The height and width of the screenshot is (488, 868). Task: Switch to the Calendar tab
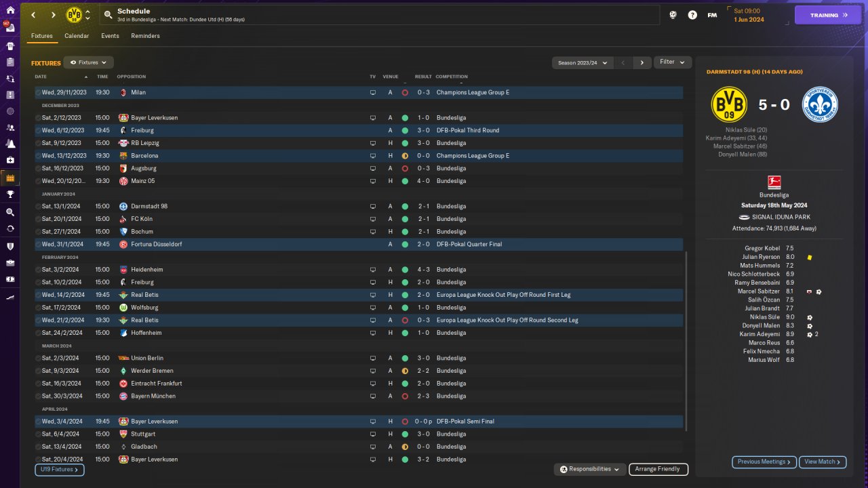tap(77, 36)
